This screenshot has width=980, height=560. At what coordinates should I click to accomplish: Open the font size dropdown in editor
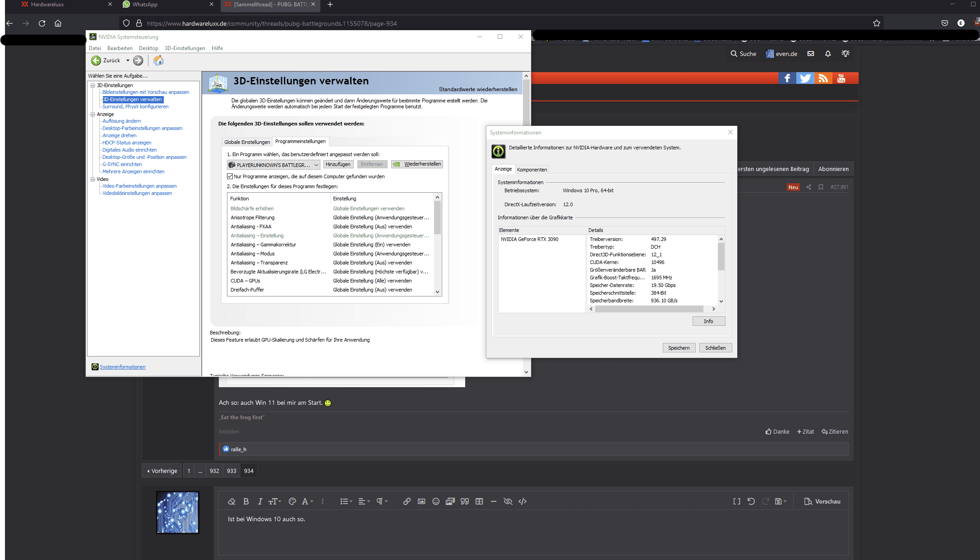pos(275,501)
